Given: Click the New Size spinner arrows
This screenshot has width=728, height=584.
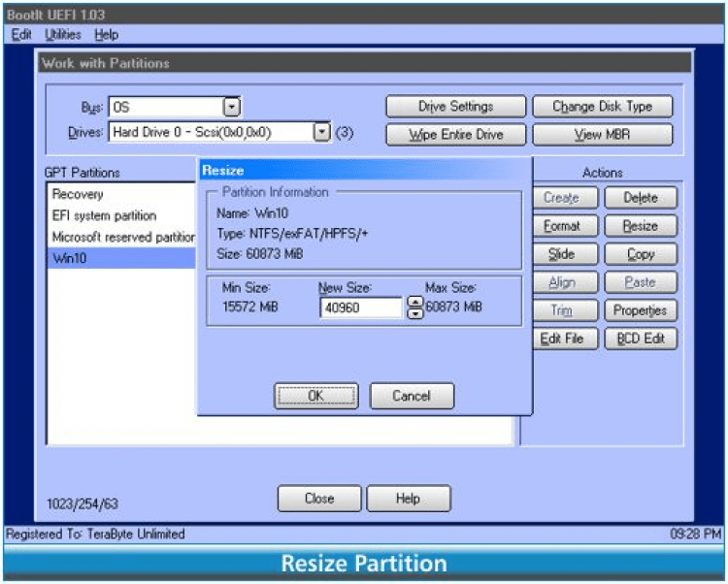Looking at the screenshot, I should pos(415,308).
